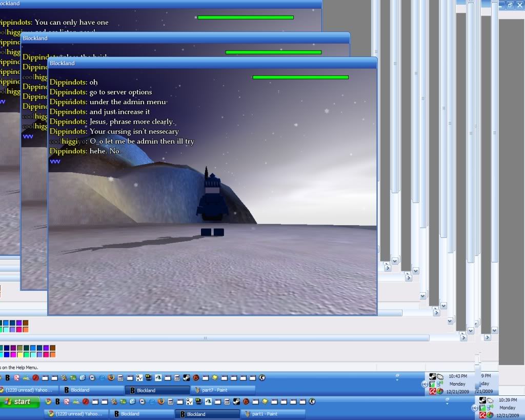The width and height of the screenshot is (525, 420).
Task: Switch to the inactive Blockland button in bottom taskbar
Action: tap(142, 414)
